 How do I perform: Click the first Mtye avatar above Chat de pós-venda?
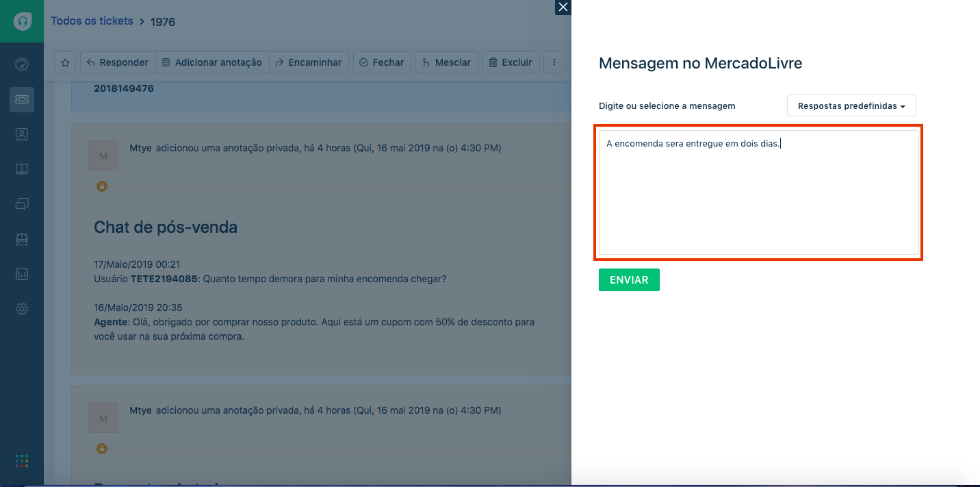click(103, 156)
